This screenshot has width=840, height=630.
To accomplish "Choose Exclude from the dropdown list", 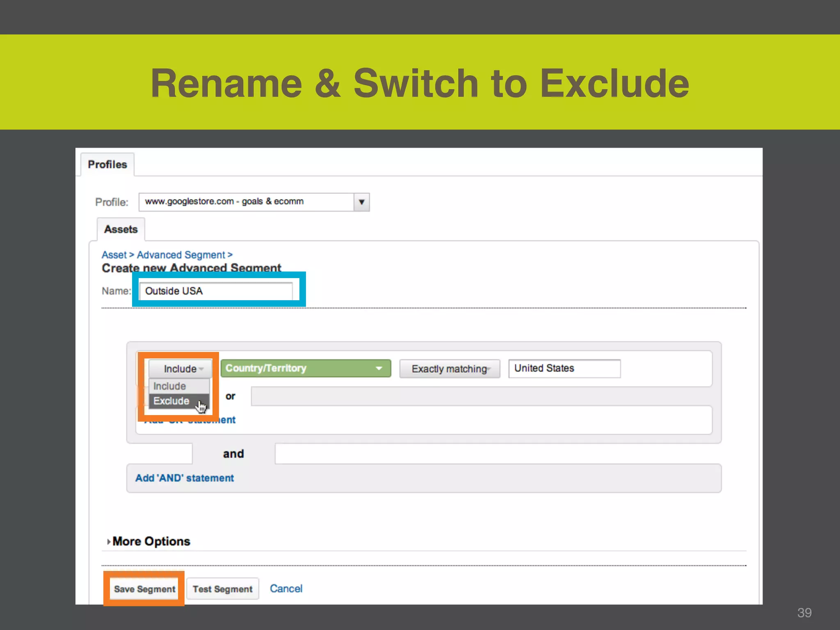I will pos(179,401).
